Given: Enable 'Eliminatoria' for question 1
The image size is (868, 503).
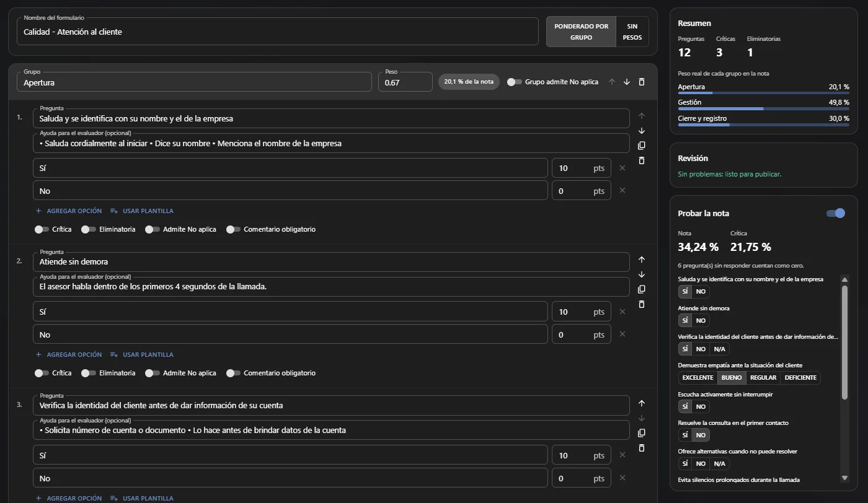Looking at the screenshot, I should (x=89, y=229).
